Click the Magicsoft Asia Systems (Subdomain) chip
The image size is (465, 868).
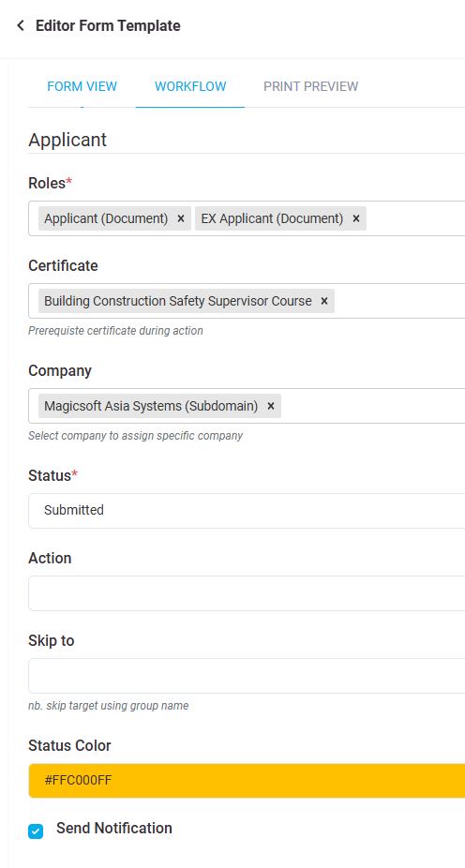[151, 406]
